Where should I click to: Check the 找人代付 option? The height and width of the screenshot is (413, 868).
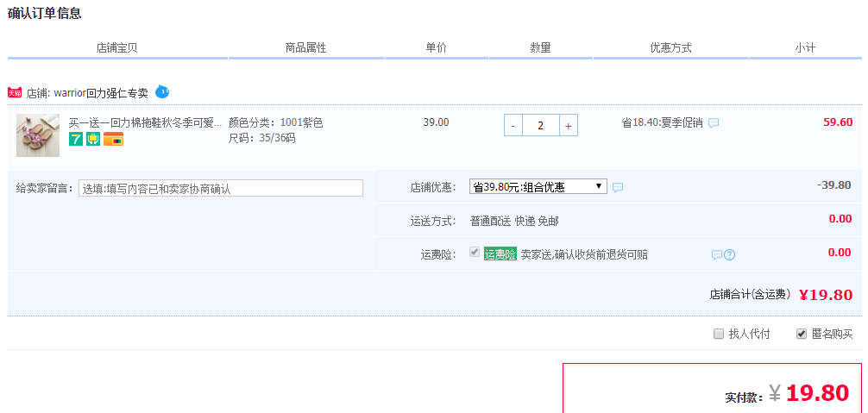tap(719, 334)
